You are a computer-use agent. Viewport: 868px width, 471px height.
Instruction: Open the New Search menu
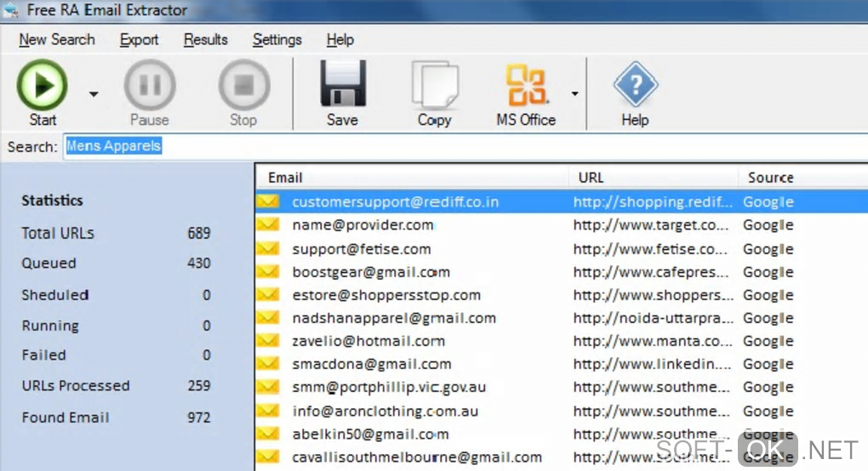click(x=57, y=40)
